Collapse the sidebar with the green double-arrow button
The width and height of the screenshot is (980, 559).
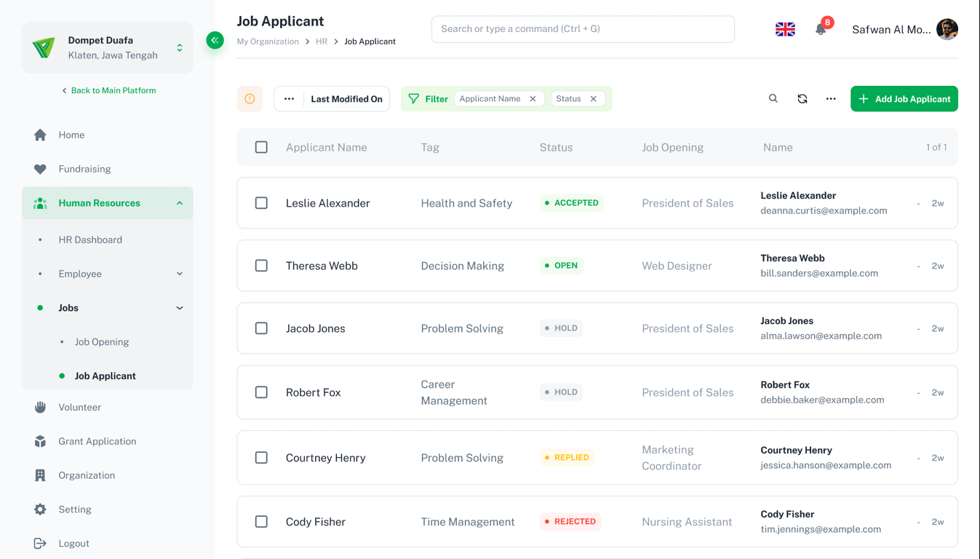coord(215,40)
